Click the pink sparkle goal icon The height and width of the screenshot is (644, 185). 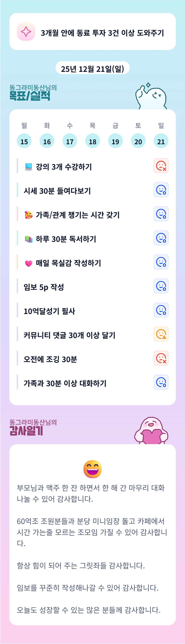point(26,32)
